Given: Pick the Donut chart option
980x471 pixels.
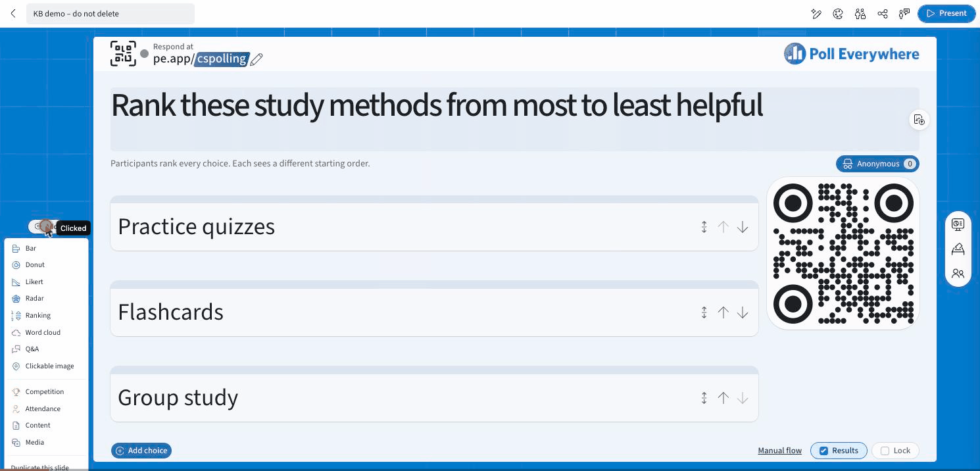Looking at the screenshot, I should (35, 264).
